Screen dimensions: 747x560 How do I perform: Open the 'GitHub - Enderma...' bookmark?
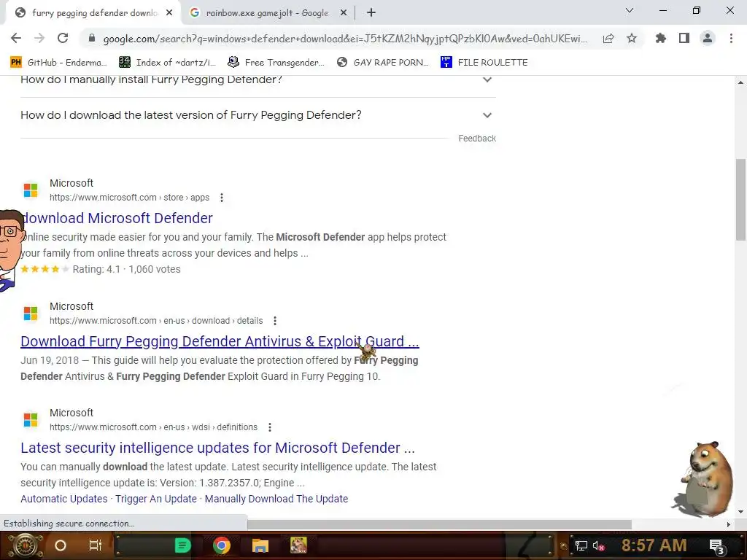58,62
